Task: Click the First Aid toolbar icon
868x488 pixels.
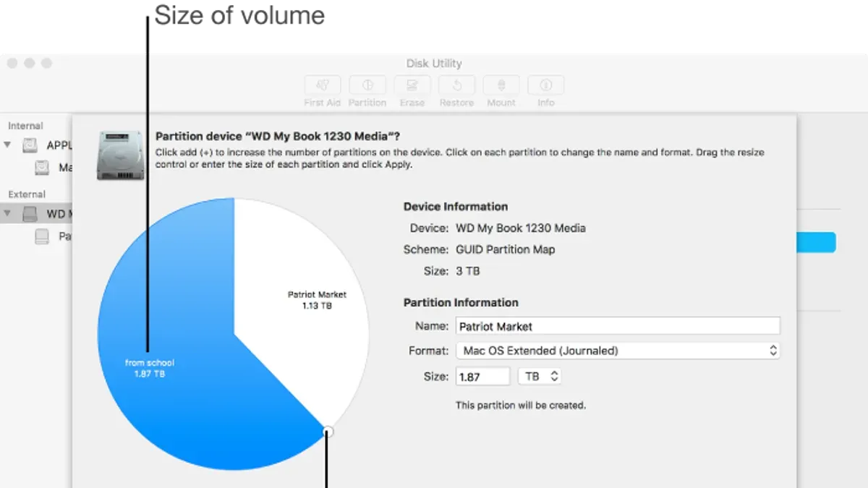Action: pyautogui.click(x=322, y=85)
